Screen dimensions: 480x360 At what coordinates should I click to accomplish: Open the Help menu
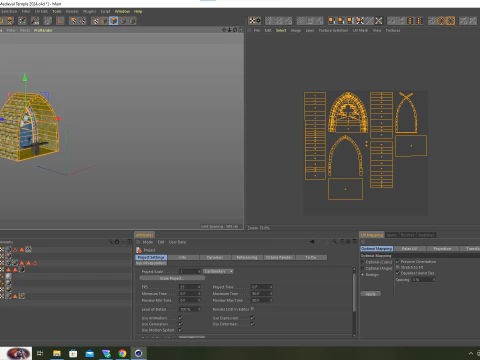tap(138, 11)
